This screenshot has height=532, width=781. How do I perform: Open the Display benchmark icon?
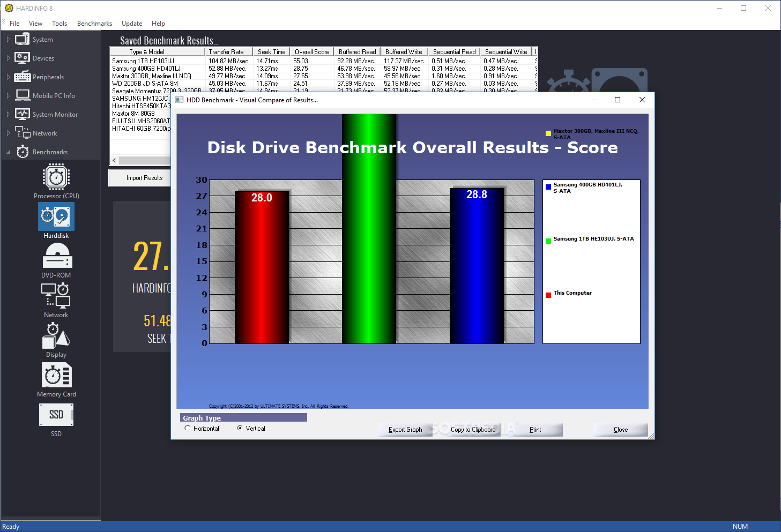(x=56, y=335)
